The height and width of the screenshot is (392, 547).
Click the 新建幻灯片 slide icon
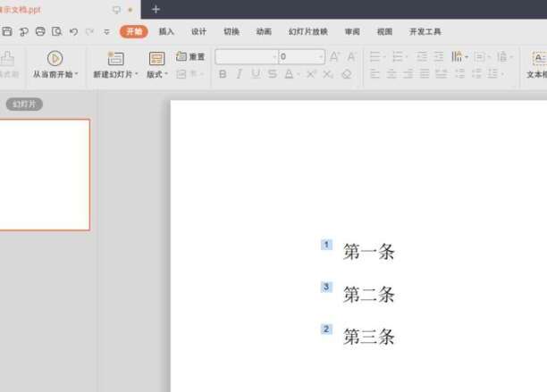pos(115,59)
